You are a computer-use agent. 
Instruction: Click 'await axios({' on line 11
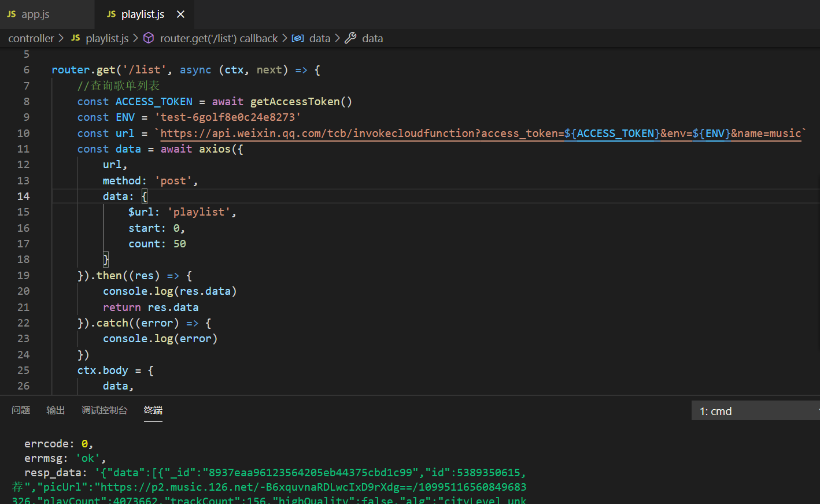(202, 149)
